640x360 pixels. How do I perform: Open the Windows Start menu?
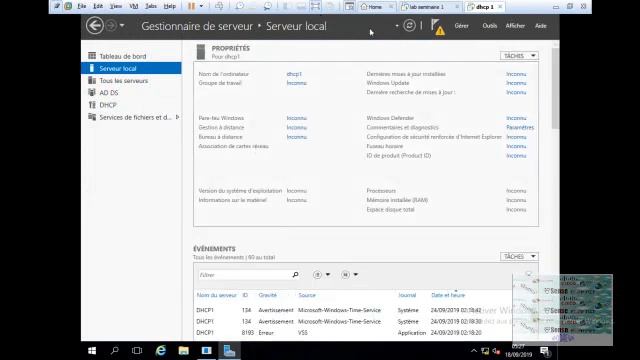[92, 351]
